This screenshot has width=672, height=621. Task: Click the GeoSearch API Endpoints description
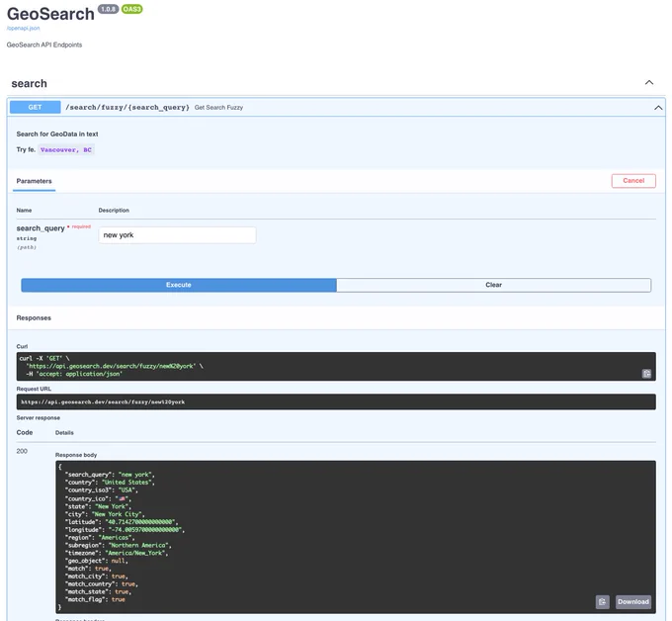pos(44,44)
